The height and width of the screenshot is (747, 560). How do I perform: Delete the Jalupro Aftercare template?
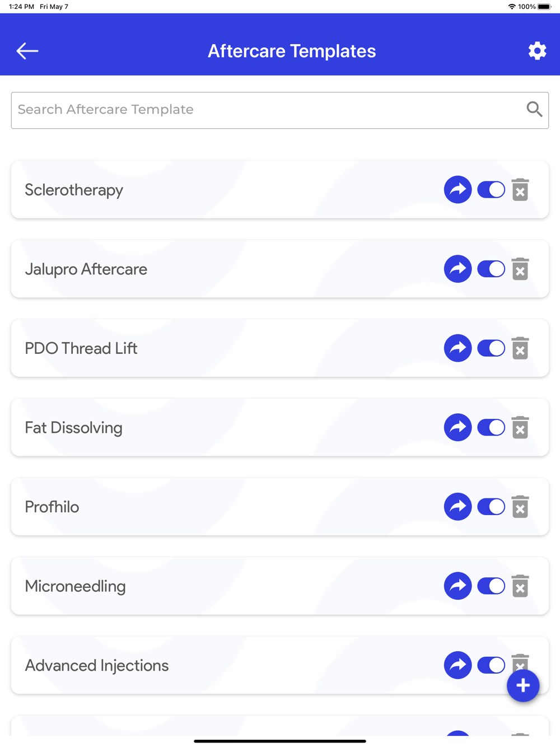pos(520,269)
